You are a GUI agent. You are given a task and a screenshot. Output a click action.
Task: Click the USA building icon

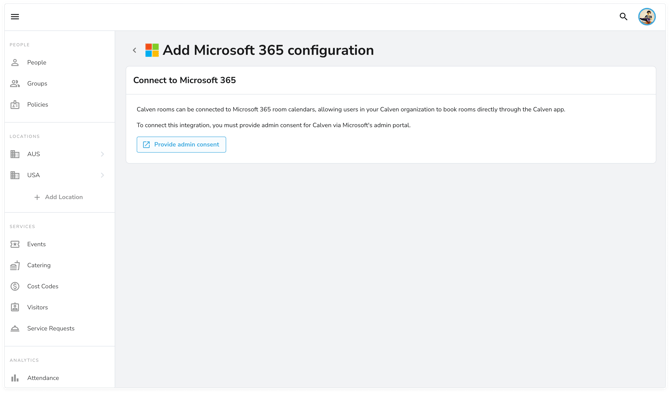tap(15, 175)
